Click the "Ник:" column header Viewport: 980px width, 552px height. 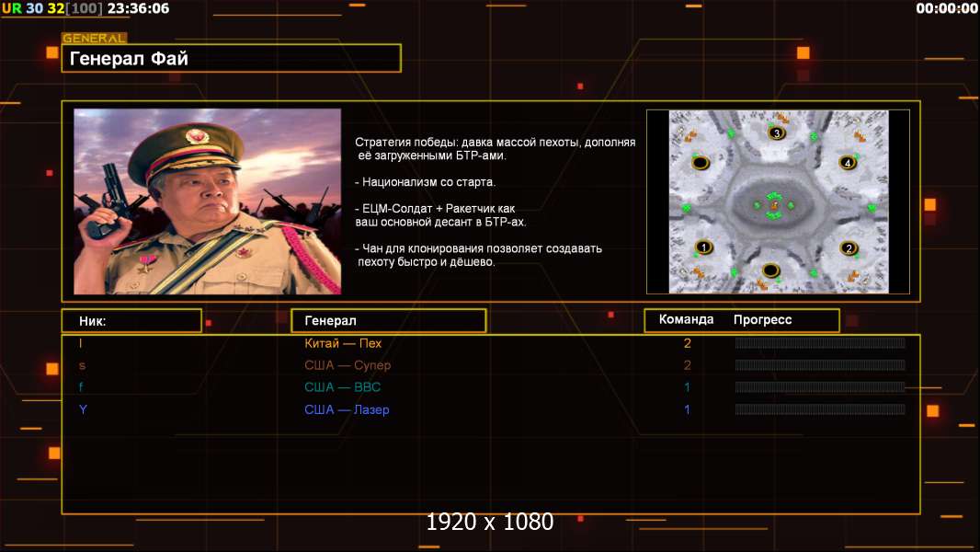point(131,321)
